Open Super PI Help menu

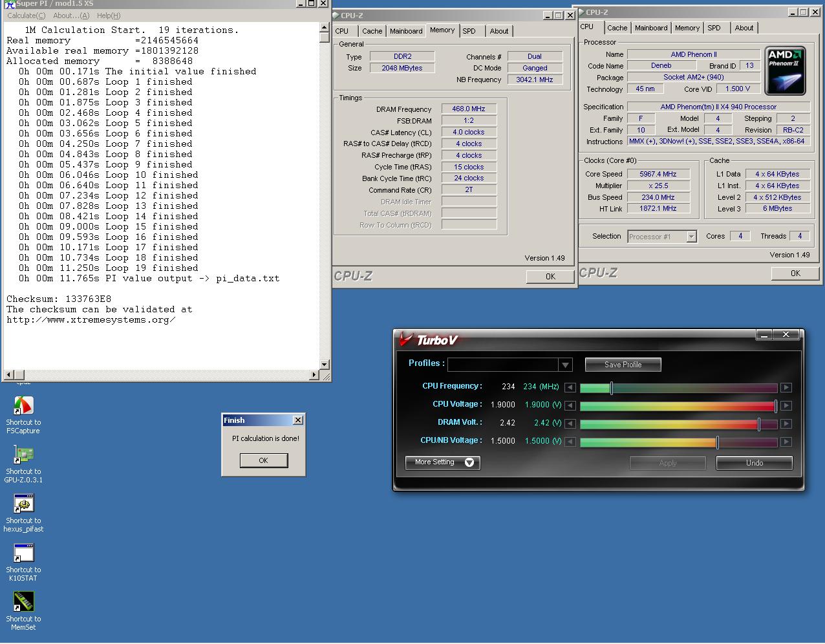tap(108, 16)
